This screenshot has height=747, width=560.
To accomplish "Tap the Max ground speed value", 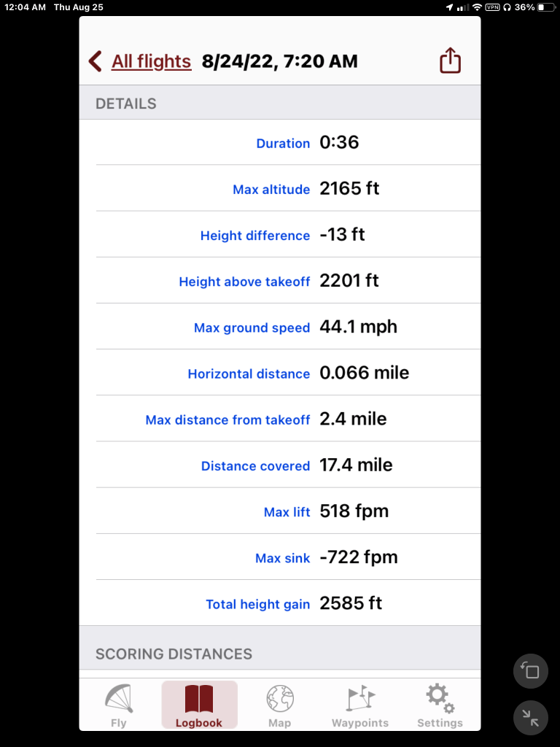I will [358, 327].
